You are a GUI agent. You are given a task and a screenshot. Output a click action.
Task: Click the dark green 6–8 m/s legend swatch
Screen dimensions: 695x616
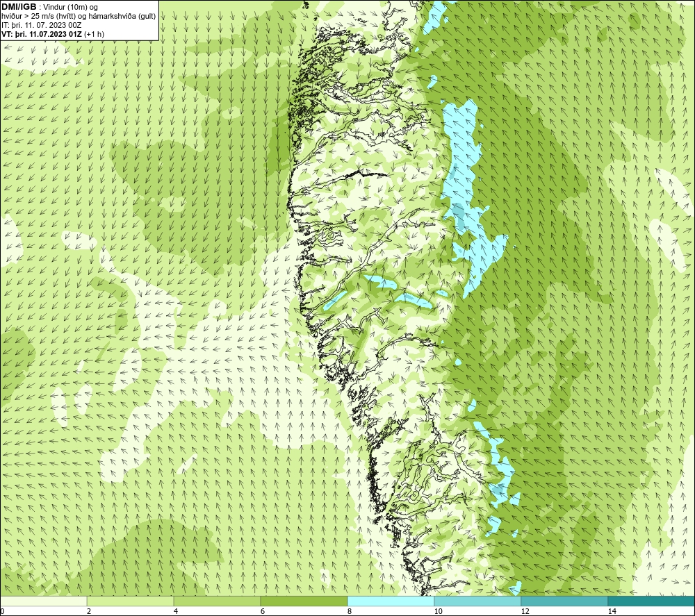[304, 601]
